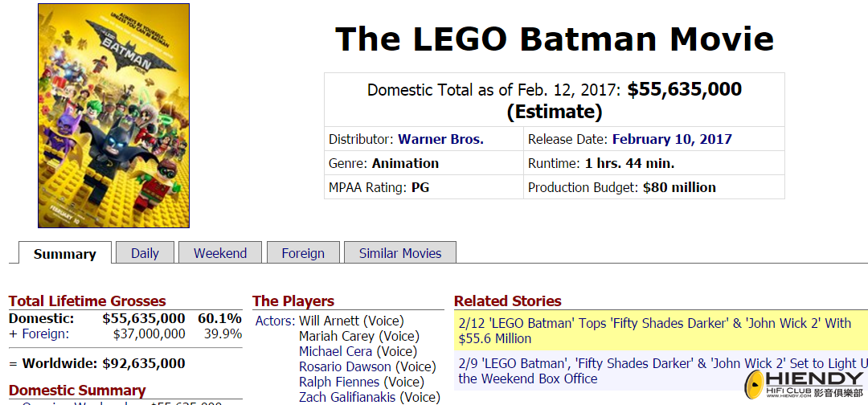This screenshot has height=405, width=868.
Task: Select the Summary tab
Action: pos(65,253)
